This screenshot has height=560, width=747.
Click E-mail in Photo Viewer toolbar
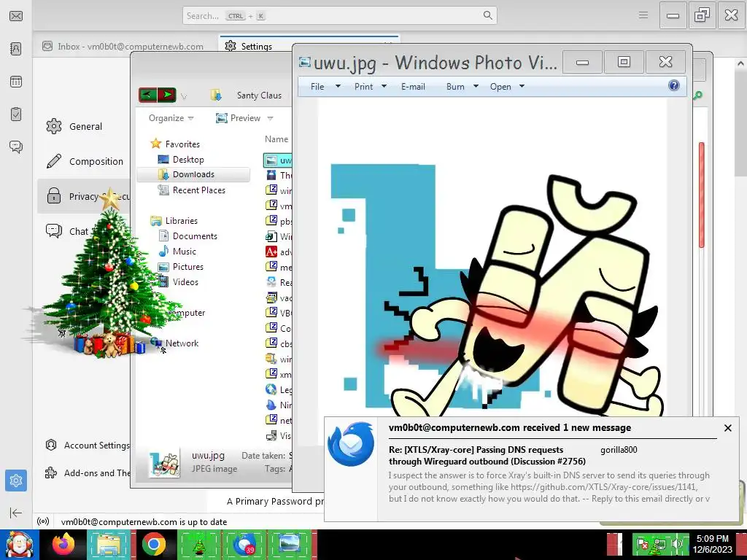click(413, 87)
